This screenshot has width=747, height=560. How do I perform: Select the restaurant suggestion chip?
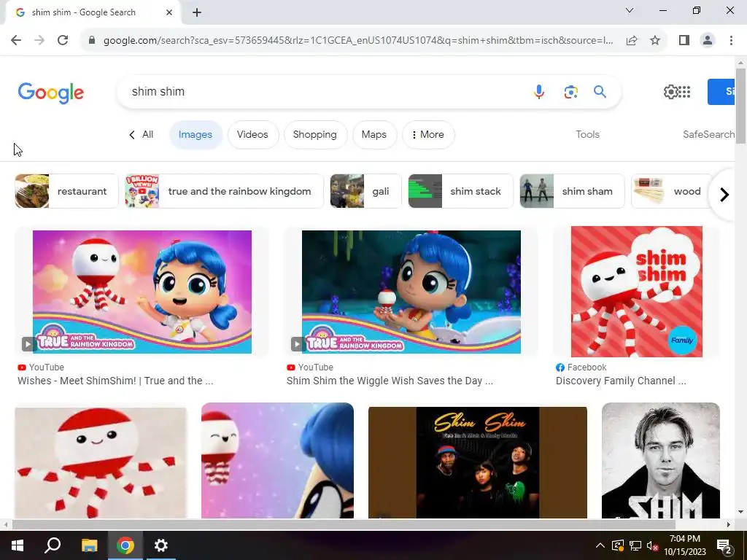66,191
